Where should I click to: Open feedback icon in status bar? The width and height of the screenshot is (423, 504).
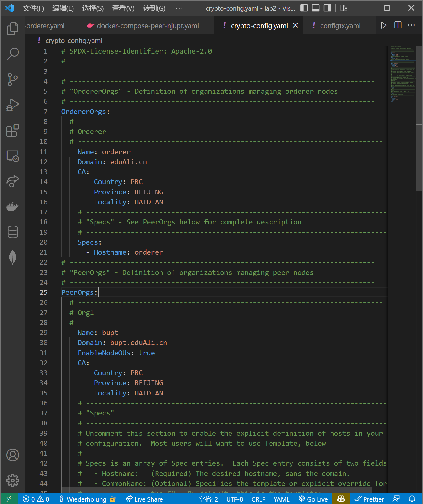click(x=396, y=499)
